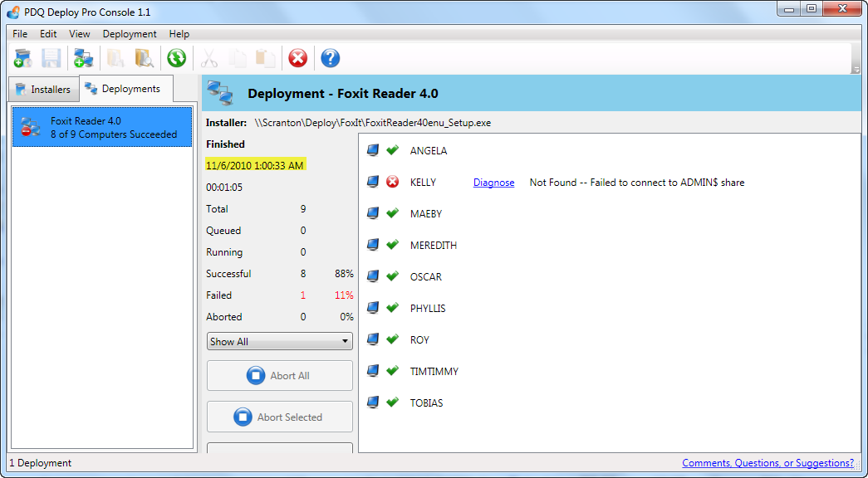Click the computer icon next to PHYLLIS
The image size is (868, 478).
pyautogui.click(x=373, y=308)
